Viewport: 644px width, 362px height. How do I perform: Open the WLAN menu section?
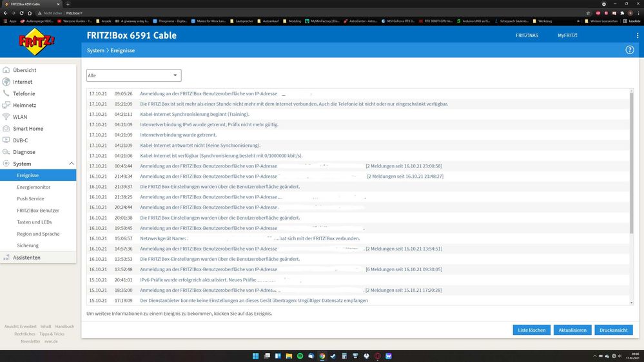point(20,117)
